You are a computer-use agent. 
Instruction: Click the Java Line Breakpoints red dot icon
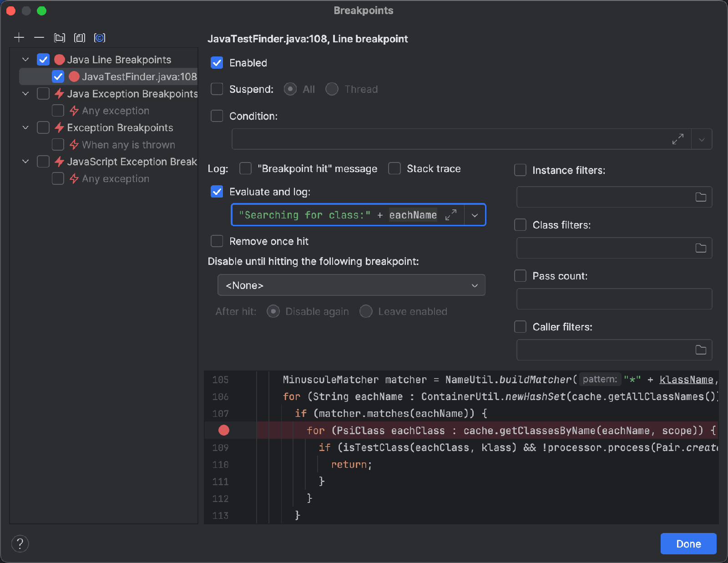click(x=59, y=60)
